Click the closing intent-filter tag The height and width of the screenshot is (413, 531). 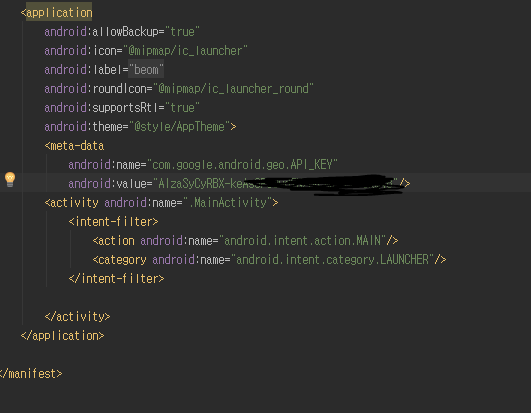click(116, 279)
